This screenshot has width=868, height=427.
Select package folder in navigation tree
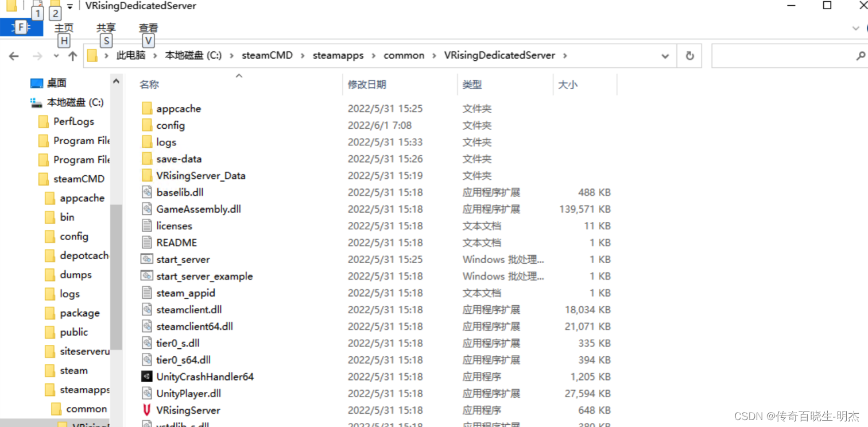80,313
